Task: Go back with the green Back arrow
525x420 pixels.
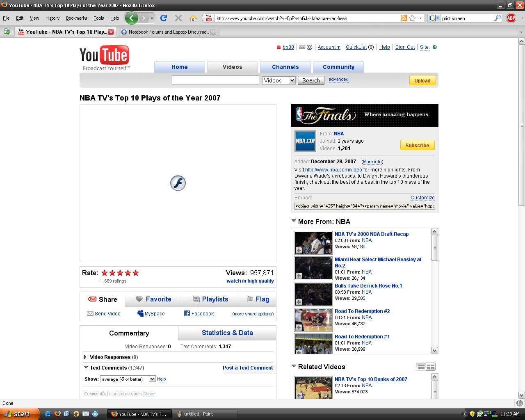Action: (131, 18)
